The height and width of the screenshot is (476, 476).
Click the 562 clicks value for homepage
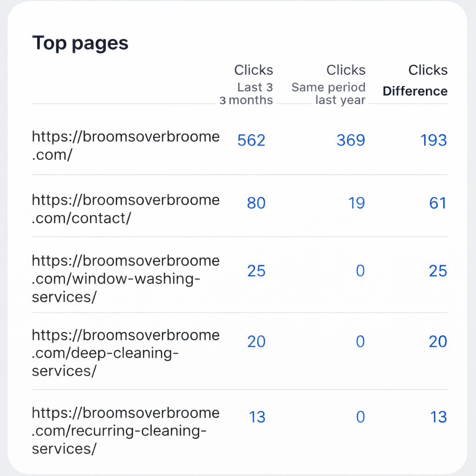pos(251,140)
